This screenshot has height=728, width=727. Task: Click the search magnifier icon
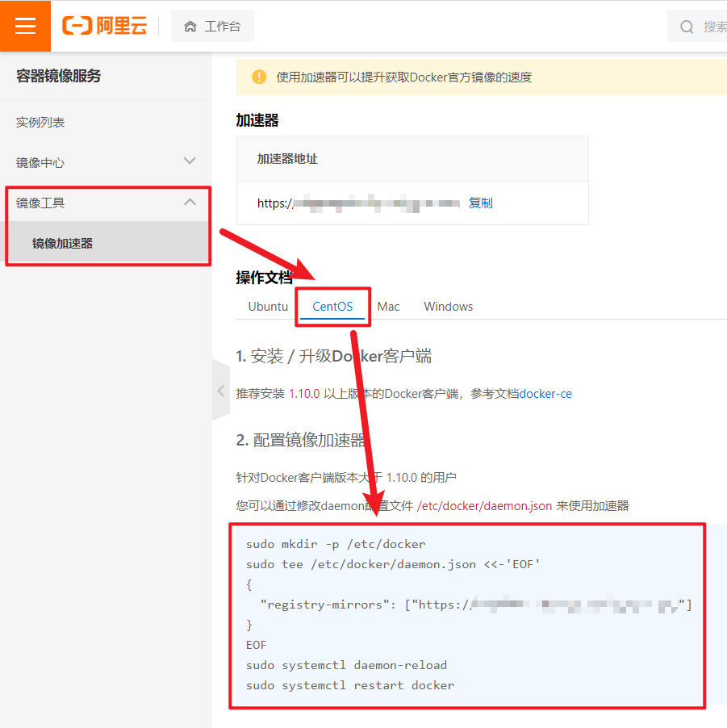coord(687,27)
